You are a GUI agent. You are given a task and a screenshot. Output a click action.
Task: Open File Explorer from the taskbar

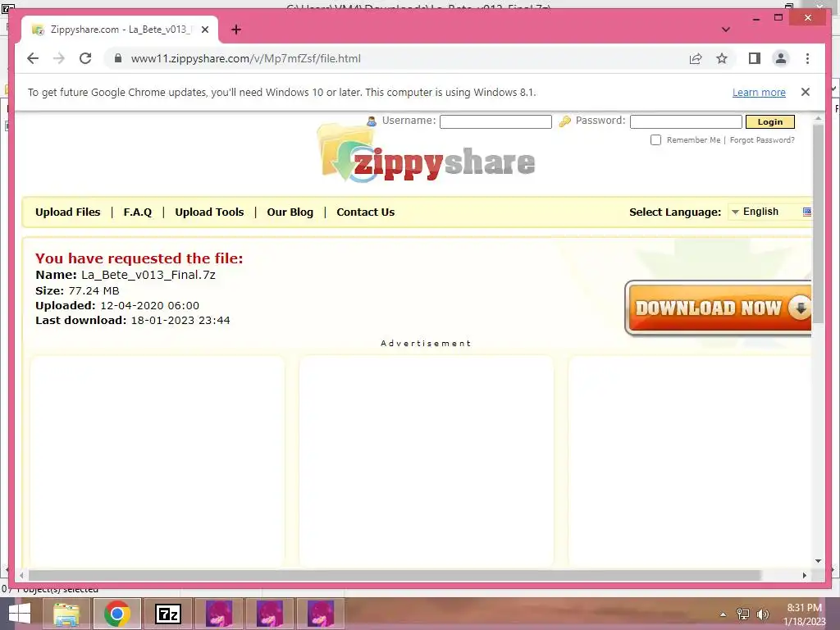[66, 614]
